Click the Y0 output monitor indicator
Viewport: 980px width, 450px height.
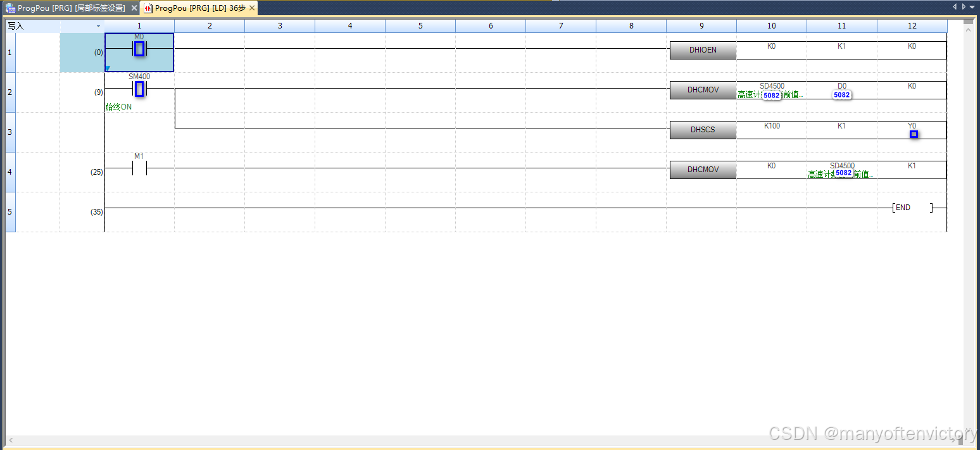pyautogui.click(x=914, y=134)
